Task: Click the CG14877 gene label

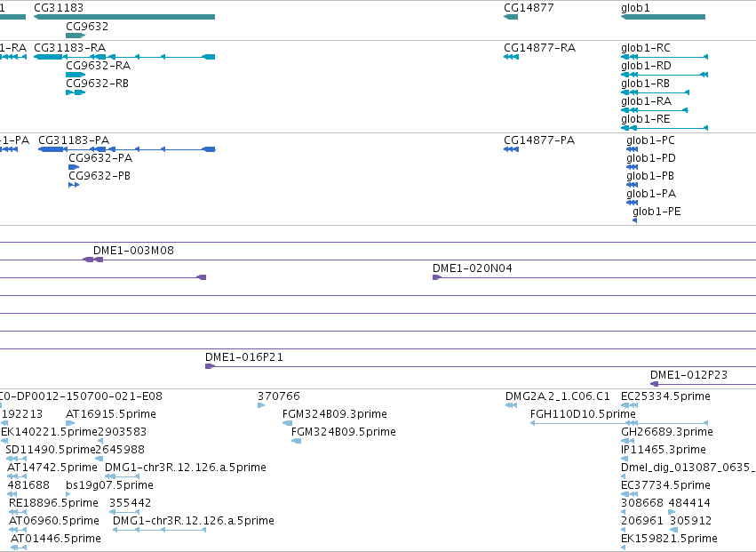Action: tap(529, 8)
